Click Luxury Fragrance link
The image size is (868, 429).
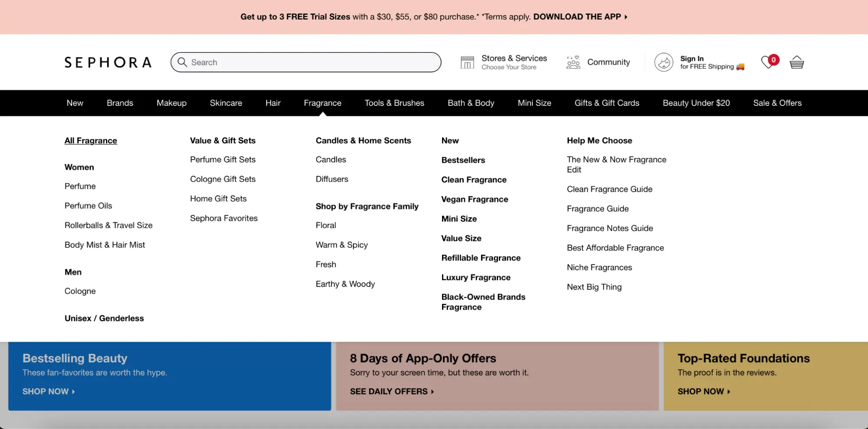click(x=476, y=277)
